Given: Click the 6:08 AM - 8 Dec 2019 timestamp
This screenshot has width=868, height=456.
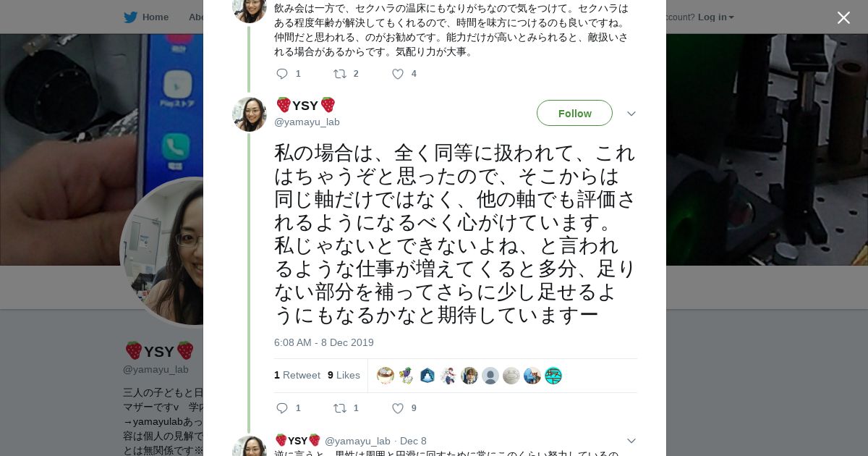Looking at the screenshot, I should [x=324, y=342].
